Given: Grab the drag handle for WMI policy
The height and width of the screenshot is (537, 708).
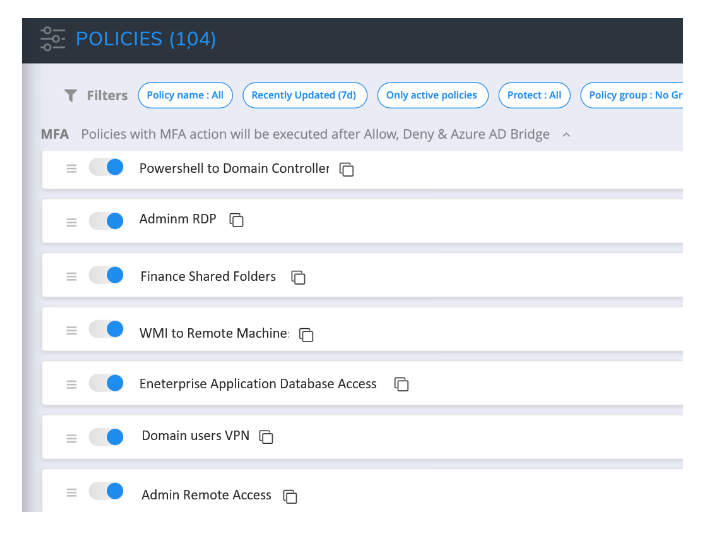Looking at the screenshot, I should [71, 333].
